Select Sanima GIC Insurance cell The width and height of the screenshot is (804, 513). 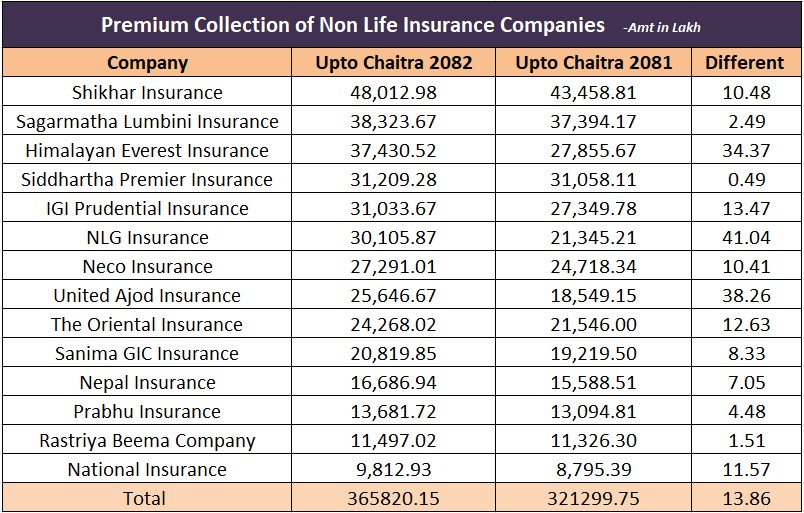pyautogui.click(x=147, y=353)
